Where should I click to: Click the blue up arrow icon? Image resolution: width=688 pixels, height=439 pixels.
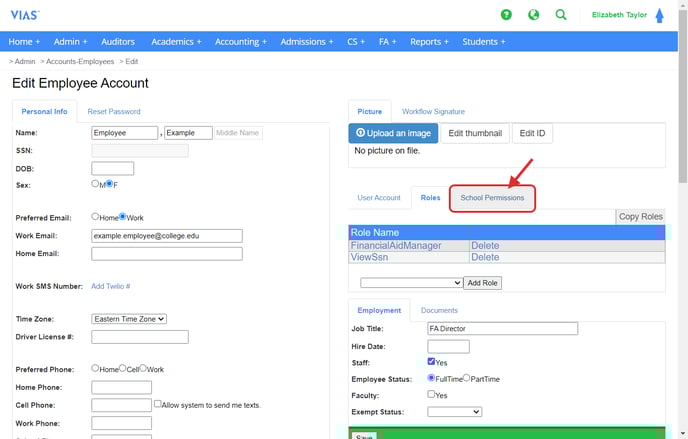tap(659, 16)
